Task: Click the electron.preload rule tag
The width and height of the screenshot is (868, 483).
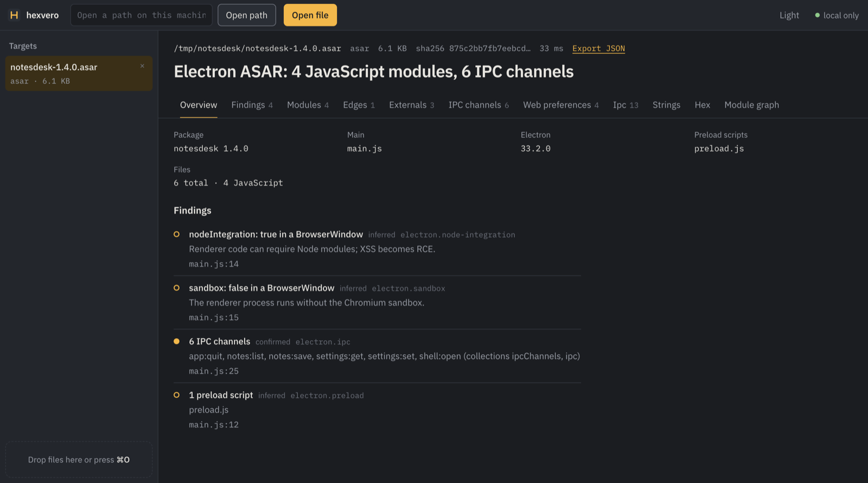Action: [x=327, y=396]
